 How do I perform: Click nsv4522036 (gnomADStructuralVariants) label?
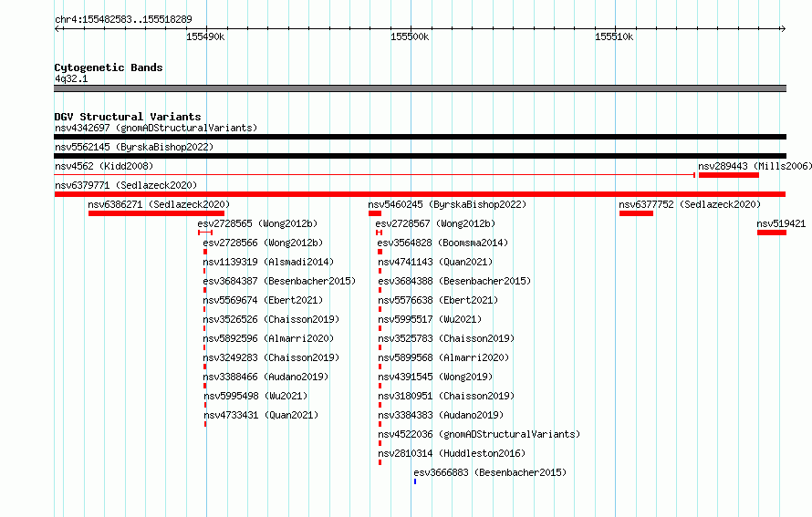[x=479, y=434]
